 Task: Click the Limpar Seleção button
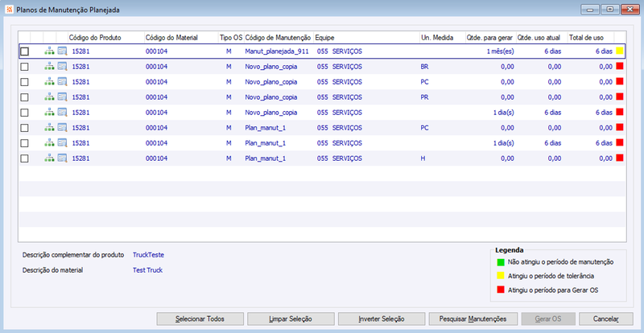pyautogui.click(x=291, y=319)
